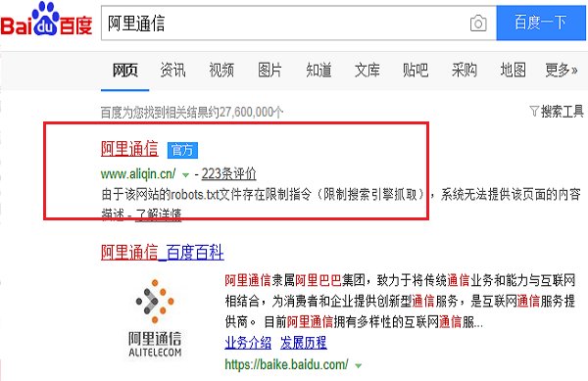This screenshot has width=588, height=381.
Task: Select the 网页 tab
Action: [x=125, y=71]
